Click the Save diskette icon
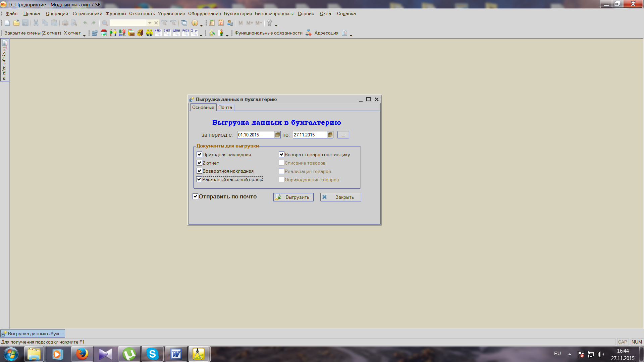This screenshot has width=644, height=362. (x=25, y=23)
